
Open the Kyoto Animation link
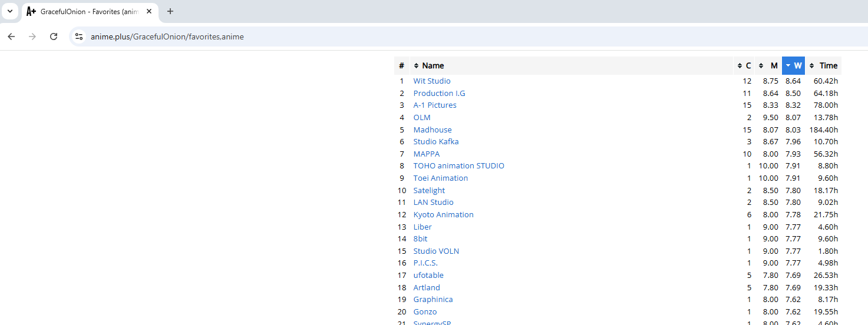444,215
